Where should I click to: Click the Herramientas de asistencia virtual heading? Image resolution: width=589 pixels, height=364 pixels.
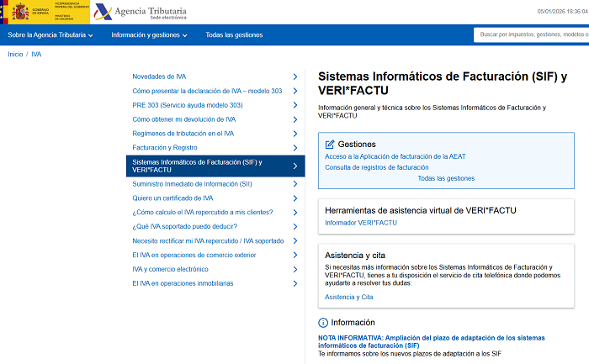point(421,210)
